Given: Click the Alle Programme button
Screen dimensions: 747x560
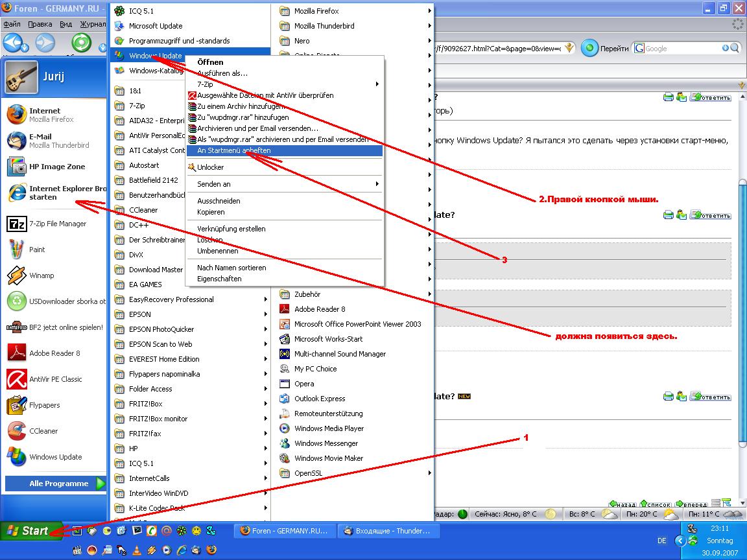Looking at the screenshot, I should (55, 484).
